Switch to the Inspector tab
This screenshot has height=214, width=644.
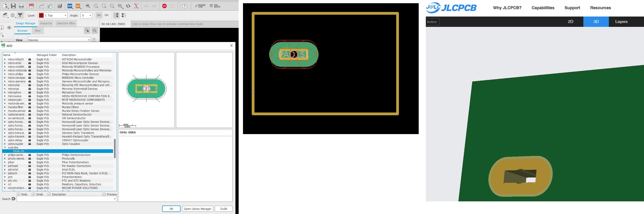[46, 23]
